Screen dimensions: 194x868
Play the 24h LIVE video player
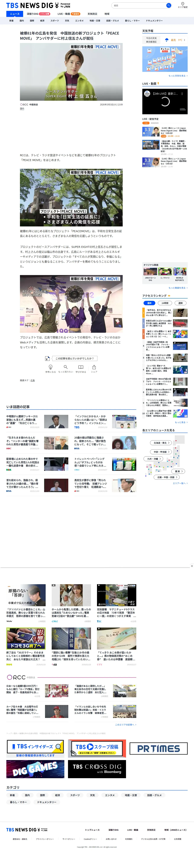[165, 101]
